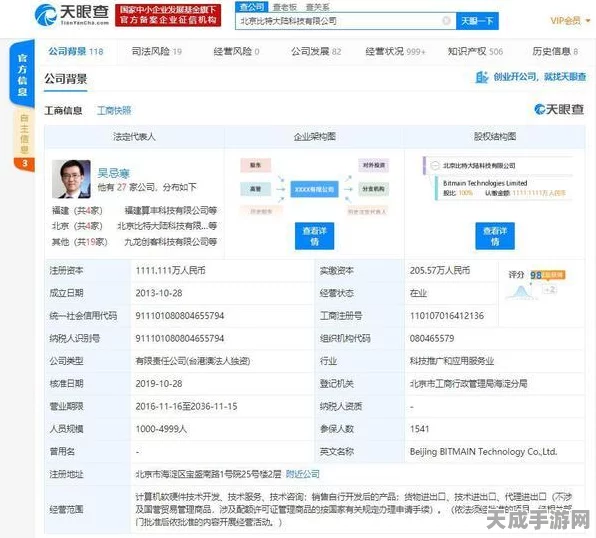Click the 工商信息 section heading

click(x=63, y=111)
